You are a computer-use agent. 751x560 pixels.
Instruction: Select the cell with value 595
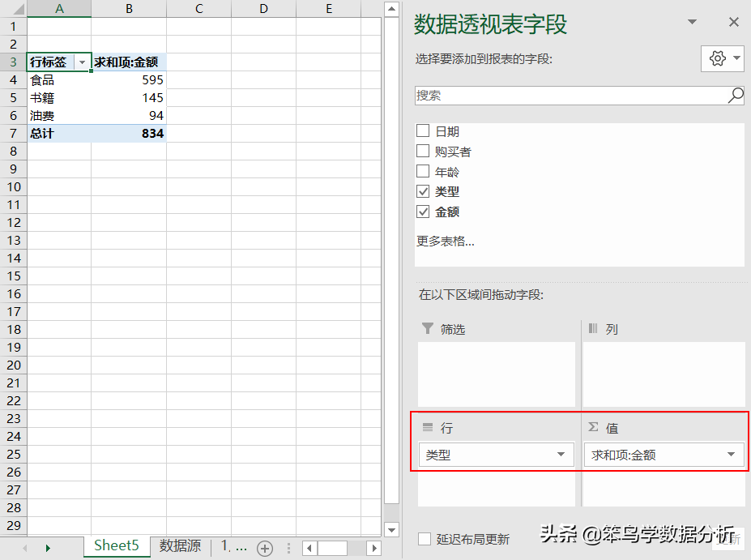[x=129, y=80]
